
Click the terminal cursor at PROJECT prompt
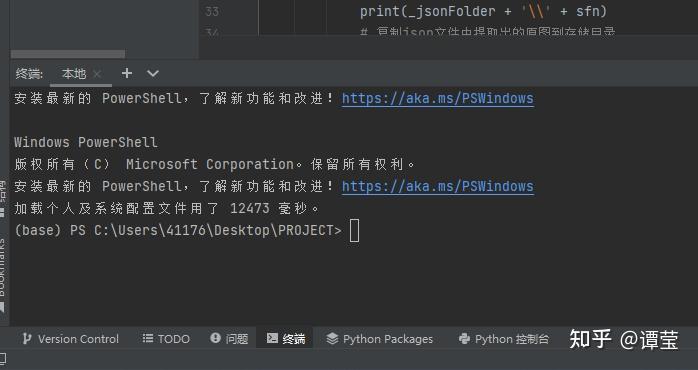point(354,231)
